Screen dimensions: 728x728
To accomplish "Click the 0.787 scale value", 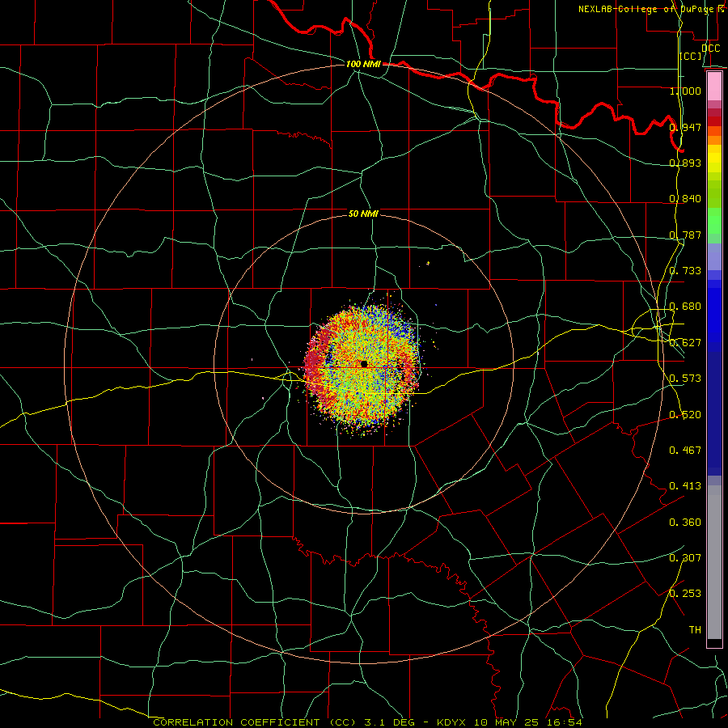I will click(x=685, y=235).
